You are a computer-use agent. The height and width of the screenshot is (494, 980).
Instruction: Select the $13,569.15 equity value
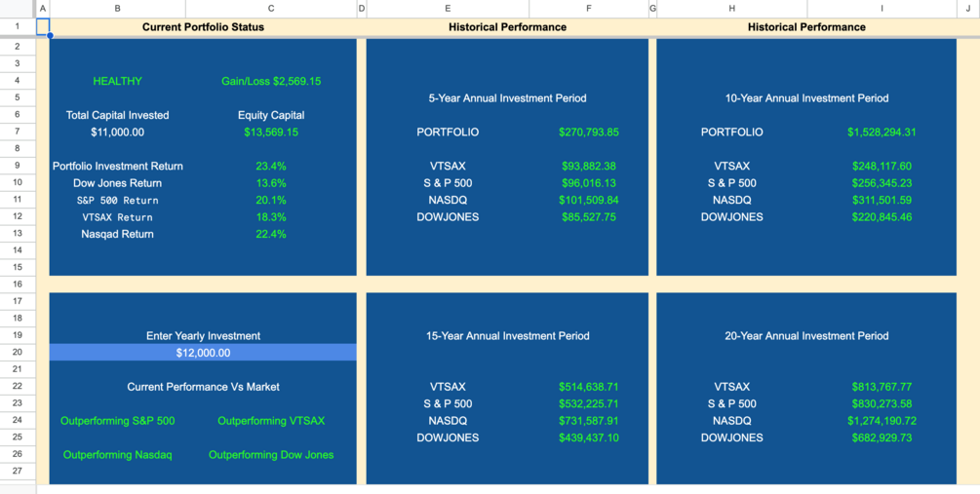271,133
